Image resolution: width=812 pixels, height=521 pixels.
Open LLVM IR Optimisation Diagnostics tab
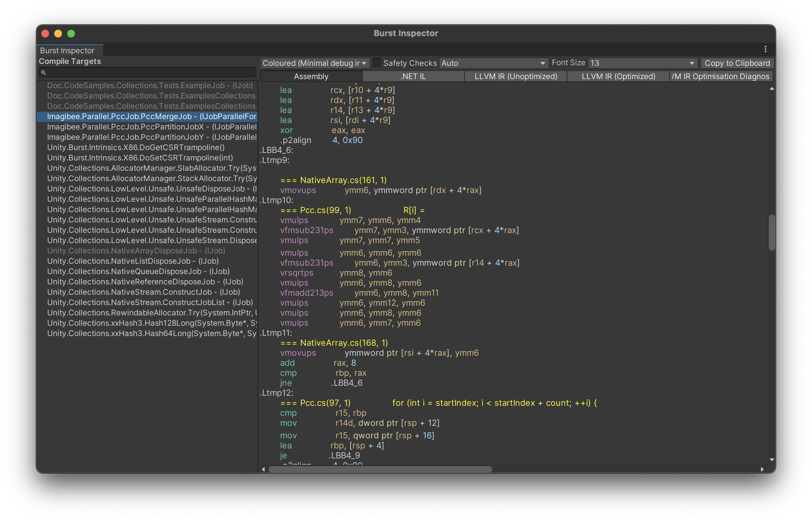[721, 77]
